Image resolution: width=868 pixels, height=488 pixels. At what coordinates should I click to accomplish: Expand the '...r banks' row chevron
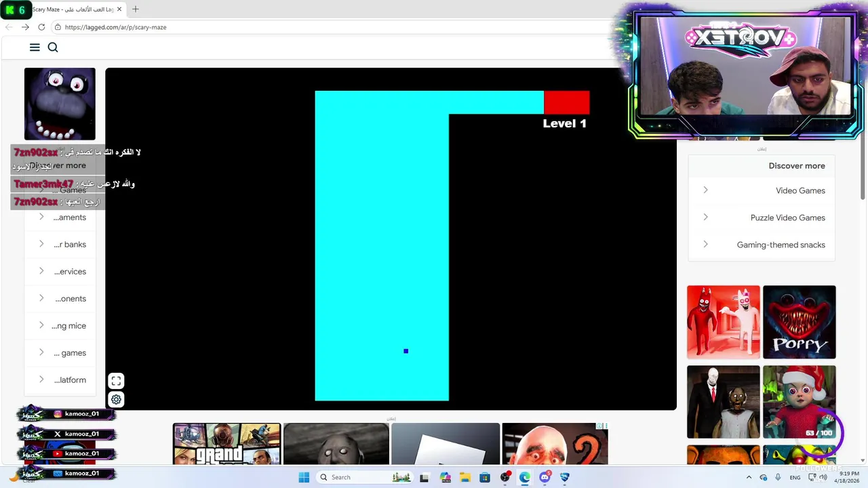(x=41, y=244)
